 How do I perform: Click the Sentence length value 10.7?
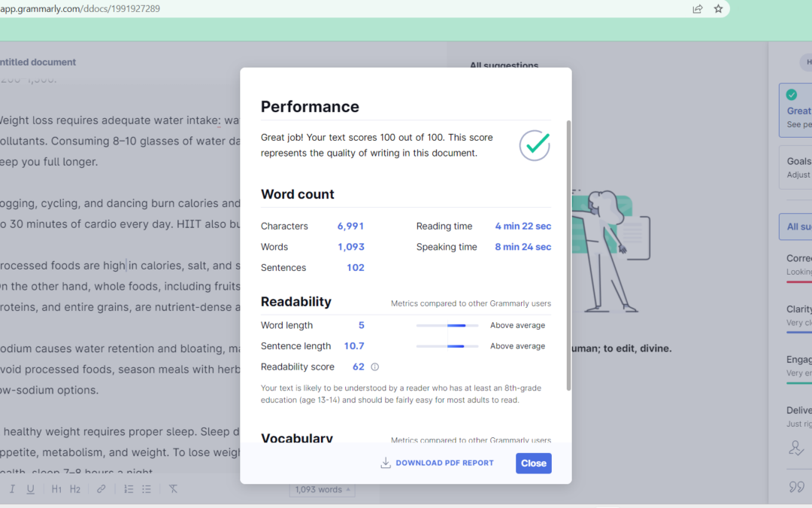(x=354, y=345)
